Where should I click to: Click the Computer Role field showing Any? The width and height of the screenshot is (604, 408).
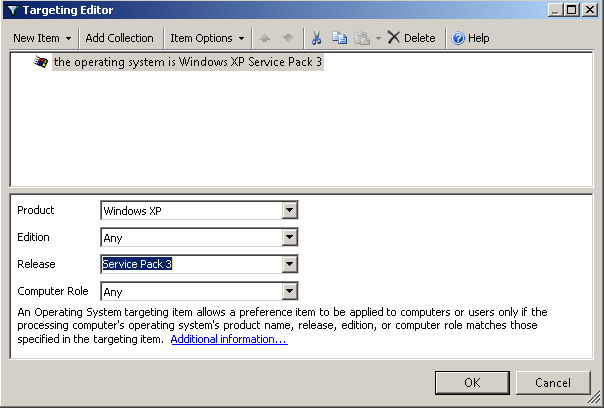(x=199, y=291)
